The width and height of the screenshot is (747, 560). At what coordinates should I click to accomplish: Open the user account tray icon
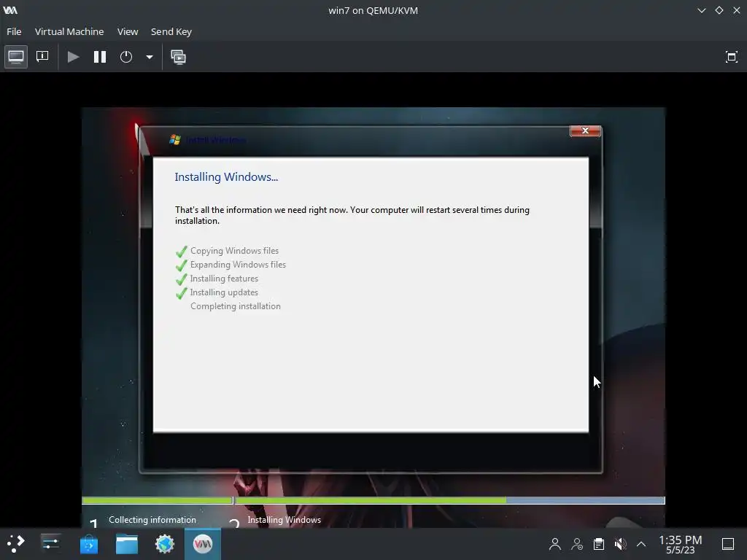[x=554, y=544]
